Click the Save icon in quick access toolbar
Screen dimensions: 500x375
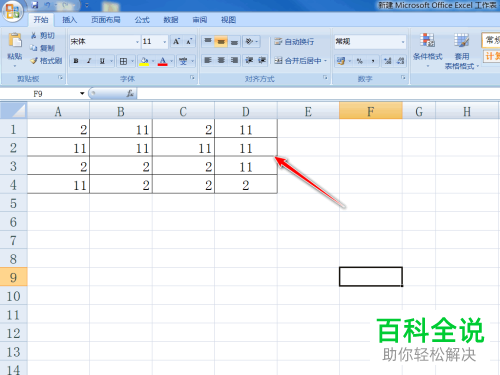[x=35, y=5]
